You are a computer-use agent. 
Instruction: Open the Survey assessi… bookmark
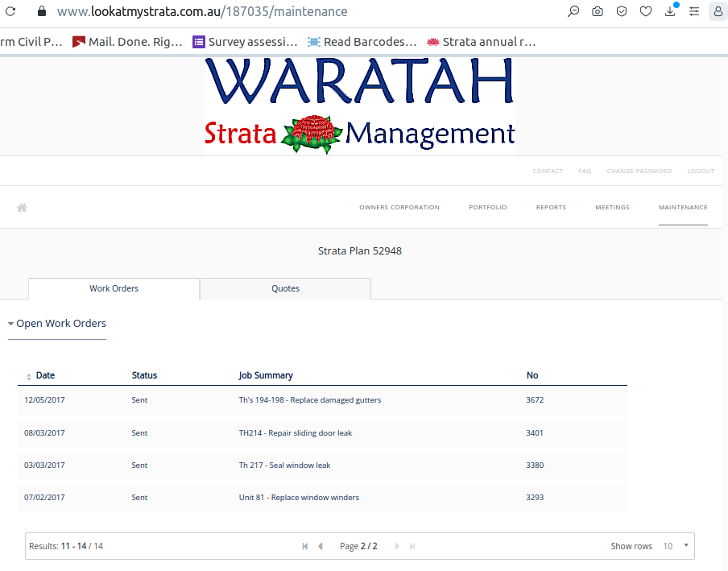(x=245, y=42)
